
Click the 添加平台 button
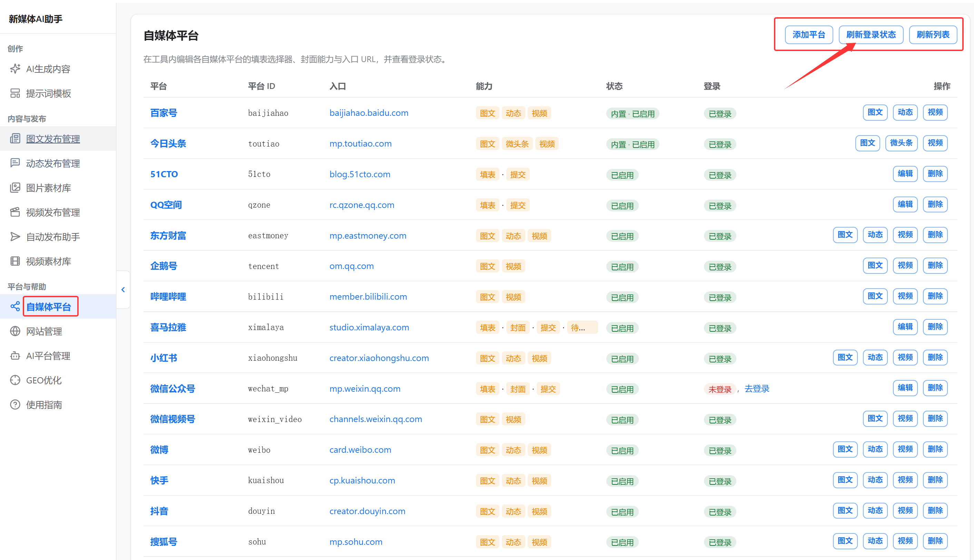pos(808,34)
